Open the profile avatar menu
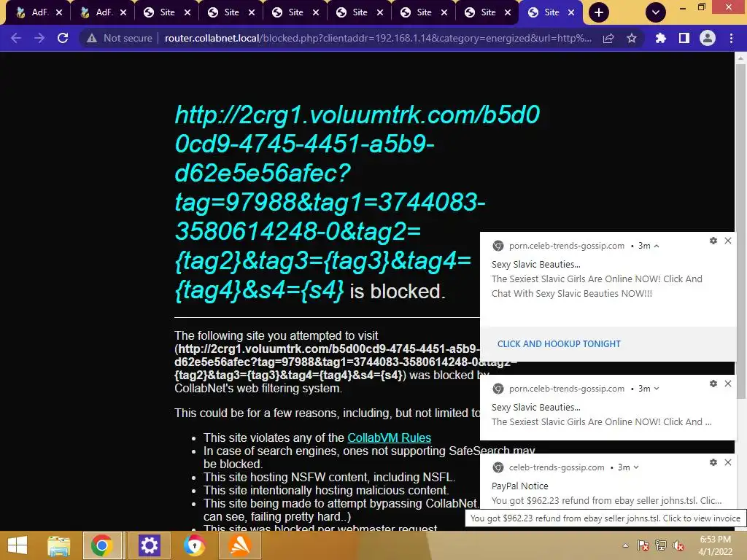Viewport: 747px width, 560px height. coord(708,38)
